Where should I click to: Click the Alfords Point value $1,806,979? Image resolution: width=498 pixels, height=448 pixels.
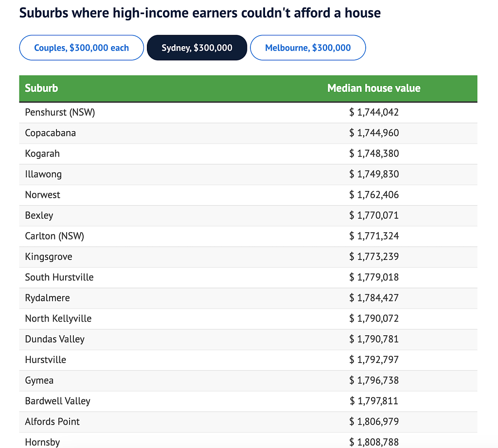374,422
